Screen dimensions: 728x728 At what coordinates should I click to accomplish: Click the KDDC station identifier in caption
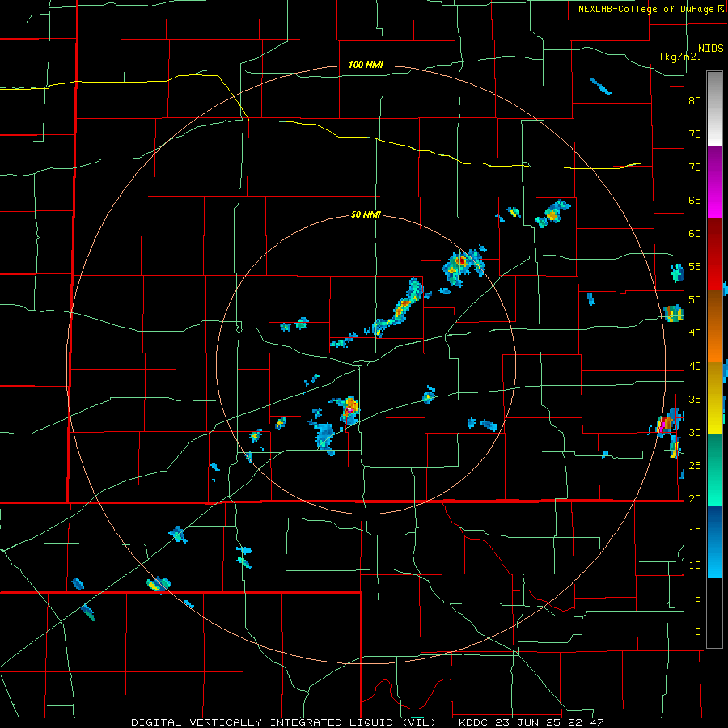point(472,722)
